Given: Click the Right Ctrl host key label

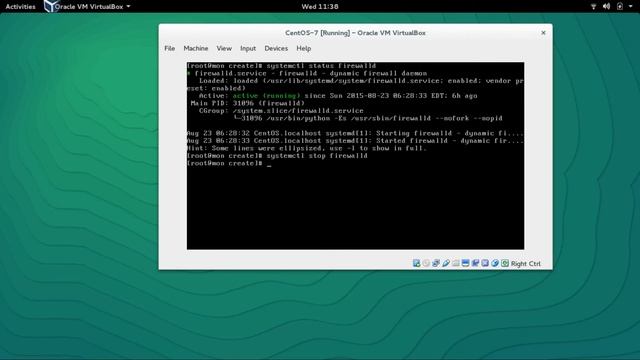Looking at the screenshot, I should pyautogui.click(x=526, y=264).
